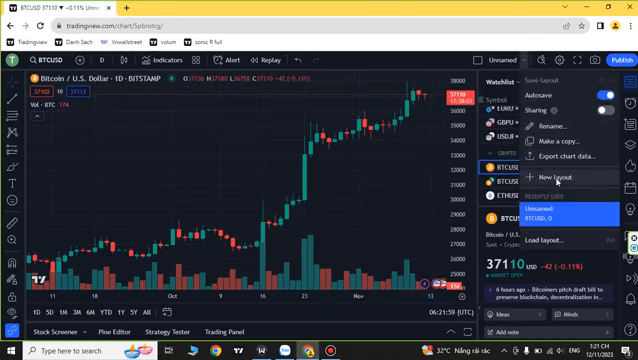Screen dimensions: 638x360
Task: Open the candlestick chart type selector
Action: coord(124,60)
